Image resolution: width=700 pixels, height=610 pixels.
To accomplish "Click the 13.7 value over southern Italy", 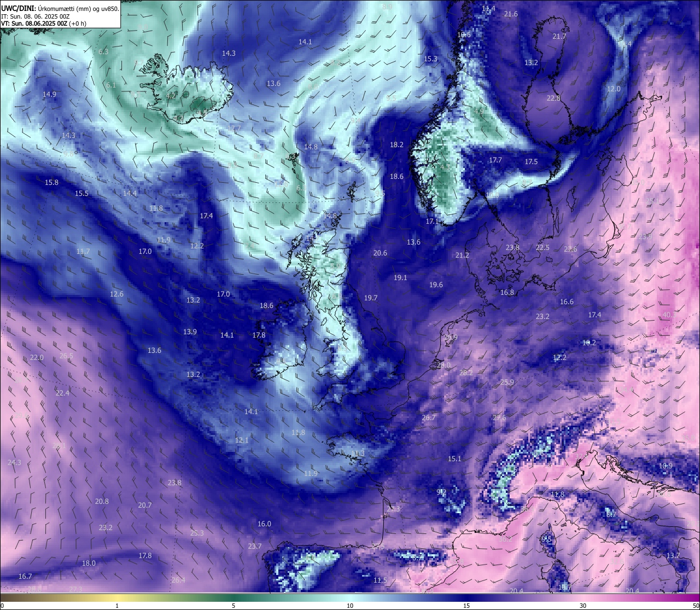I will tap(673, 555).
